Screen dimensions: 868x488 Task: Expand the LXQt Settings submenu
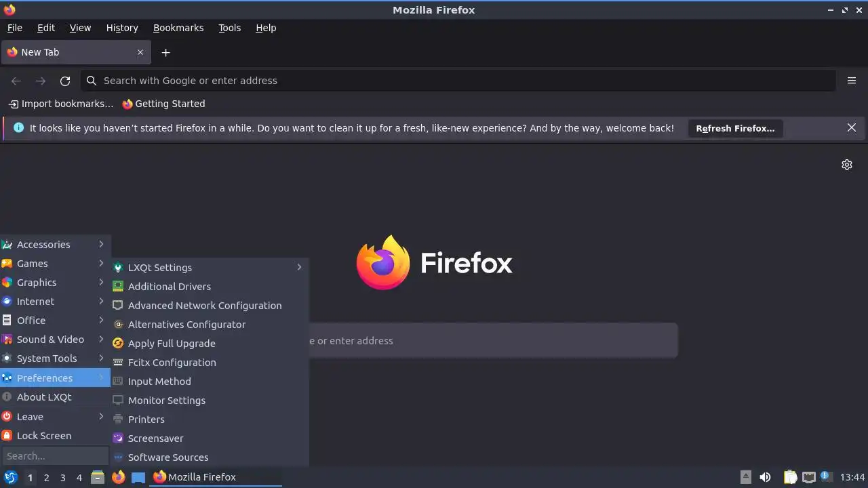(210, 268)
